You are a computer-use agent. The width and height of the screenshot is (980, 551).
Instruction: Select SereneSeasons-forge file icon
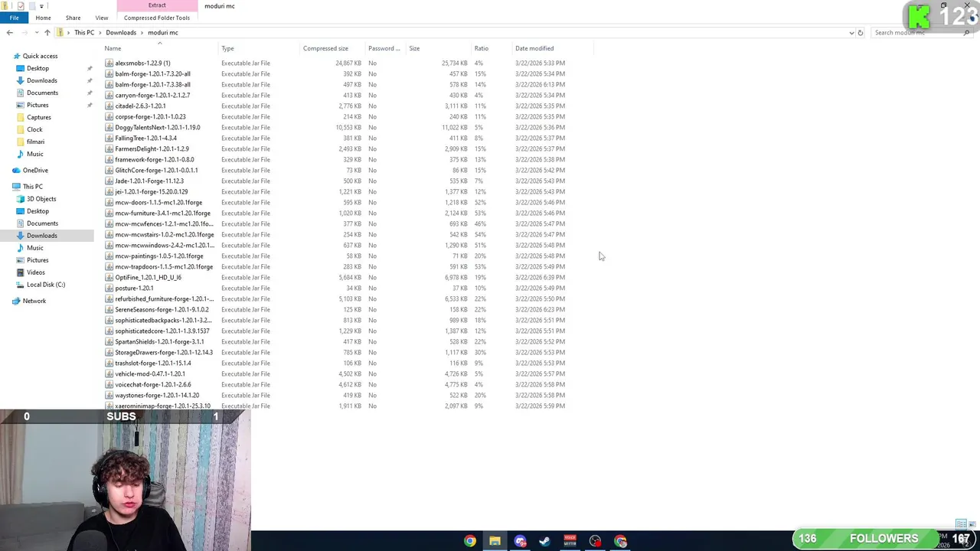coord(109,309)
